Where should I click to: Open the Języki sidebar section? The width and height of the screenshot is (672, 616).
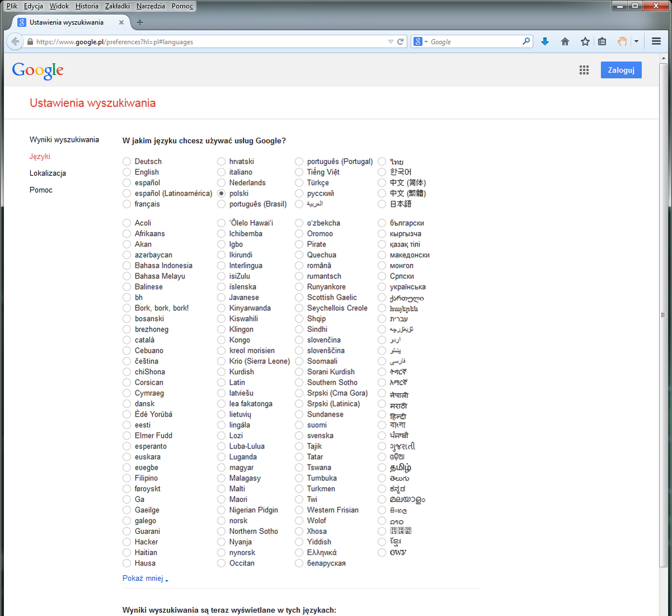[x=40, y=156]
